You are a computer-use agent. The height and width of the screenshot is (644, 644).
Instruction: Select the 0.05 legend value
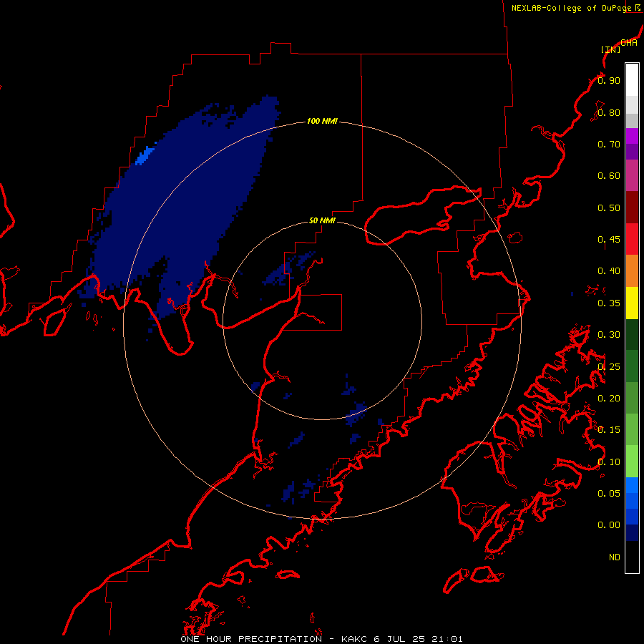click(609, 494)
